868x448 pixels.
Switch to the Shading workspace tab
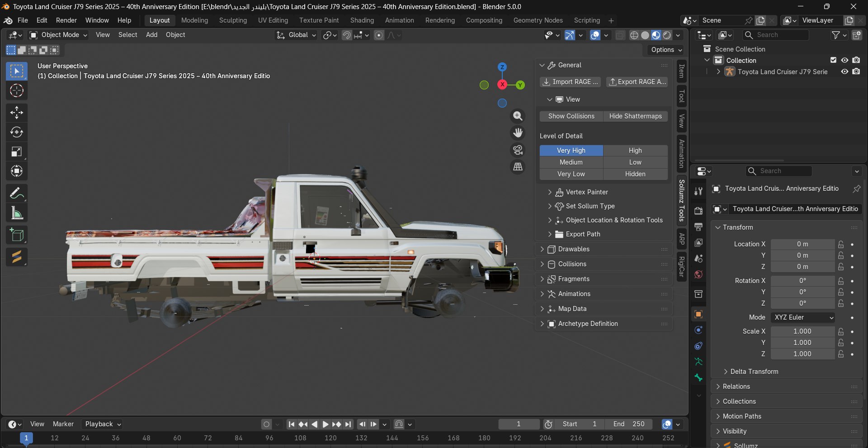[362, 20]
